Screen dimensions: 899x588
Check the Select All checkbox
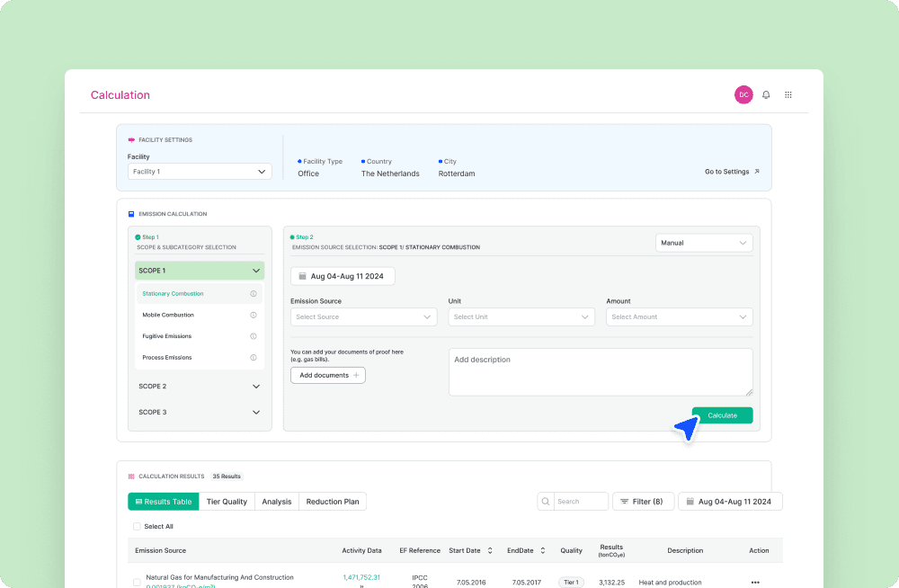click(137, 527)
